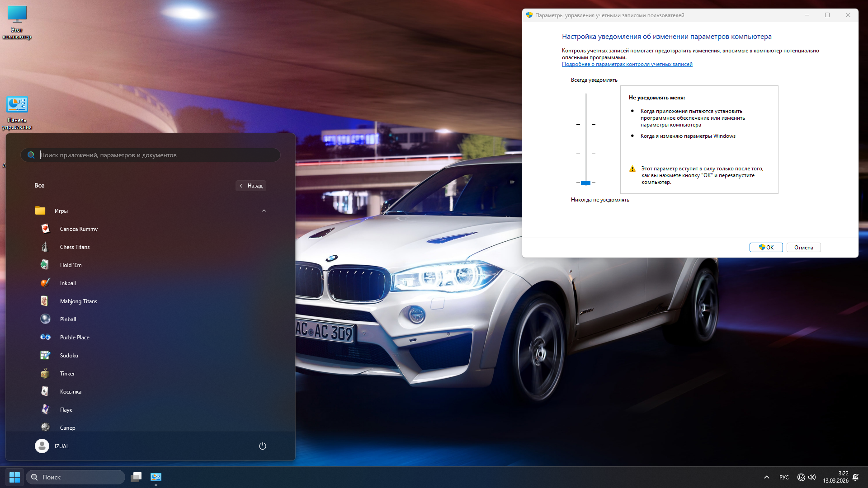Viewport: 868px width, 488px height.
Task: Show hidden system tray icons
Action: coord(766,477)
